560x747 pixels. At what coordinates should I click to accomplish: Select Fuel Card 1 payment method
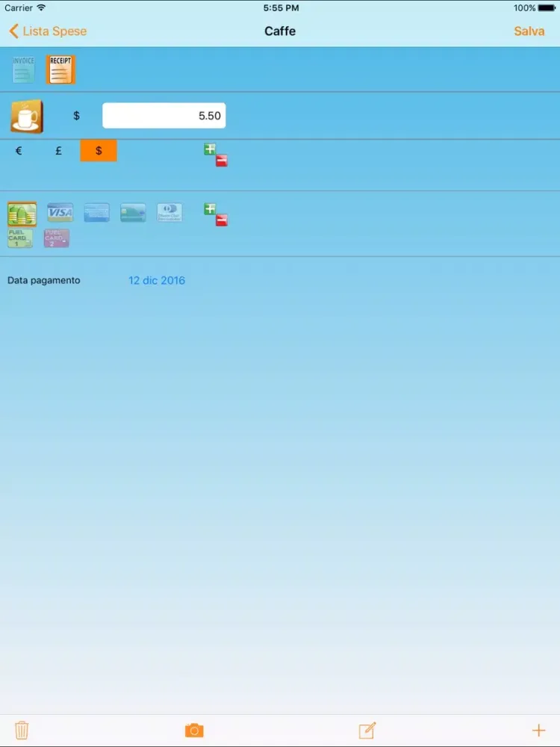(20, 238)
